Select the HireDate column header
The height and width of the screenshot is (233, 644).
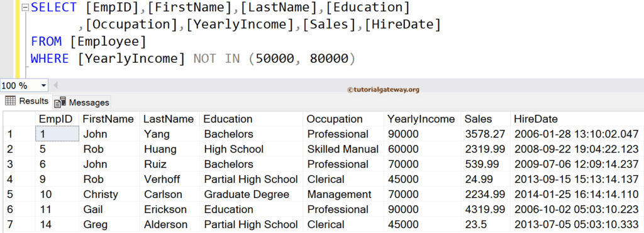pyautogui.click(x=577, y=119)
